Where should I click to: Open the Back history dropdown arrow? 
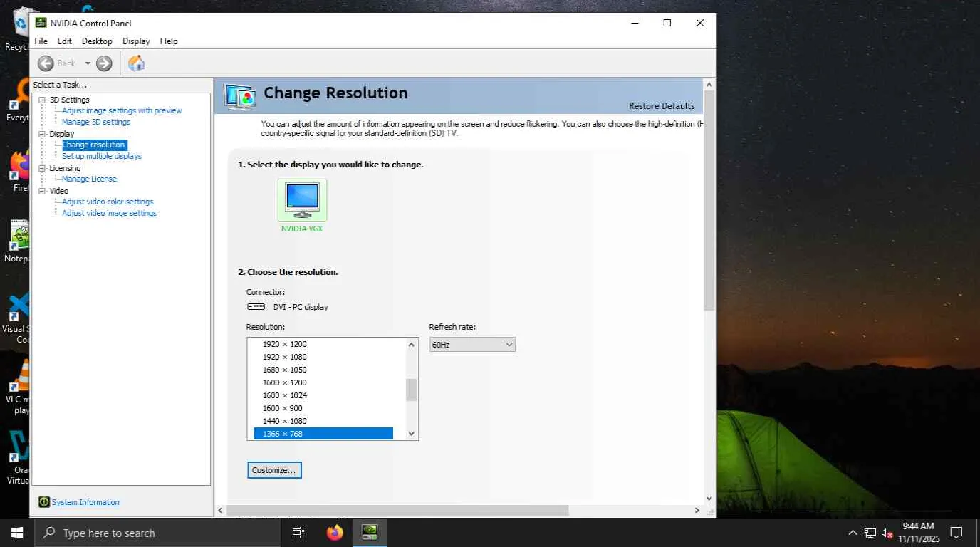click(88, 63)
